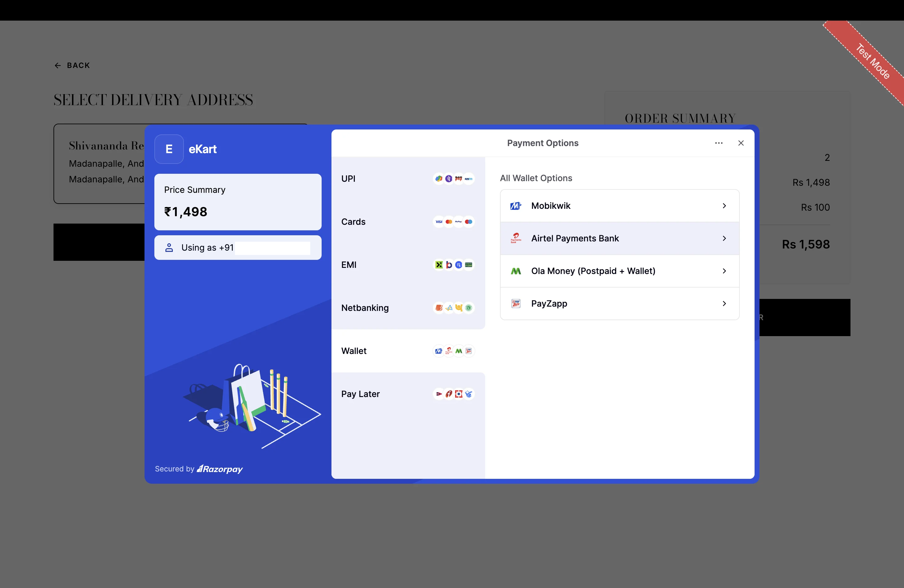Viewport: 904px width, 588px height.
Task: Open the Netbanking payment method
Action: pyautogui.click(x=408, y=308)
